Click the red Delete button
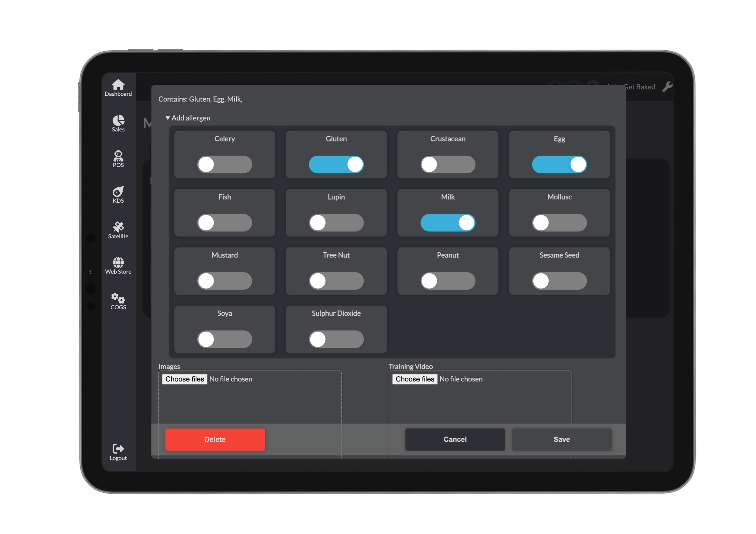The width and height of the screenshot is (756, 534). click(x=215, y=439)
